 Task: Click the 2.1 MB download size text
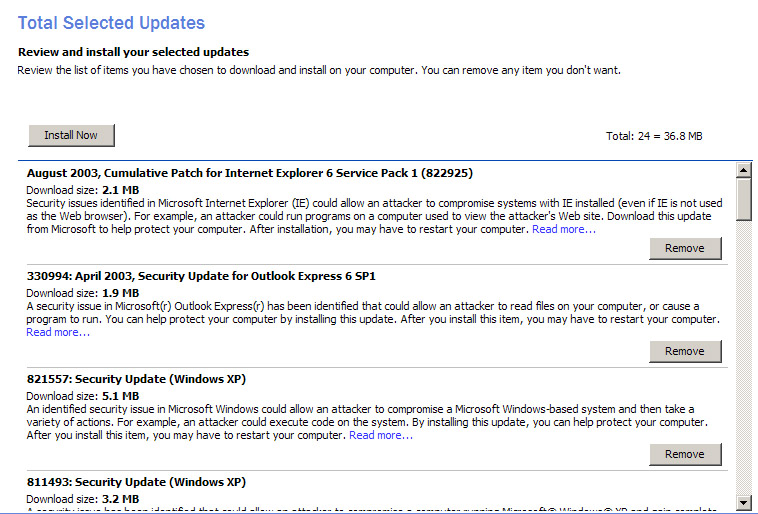click(120, 189)
